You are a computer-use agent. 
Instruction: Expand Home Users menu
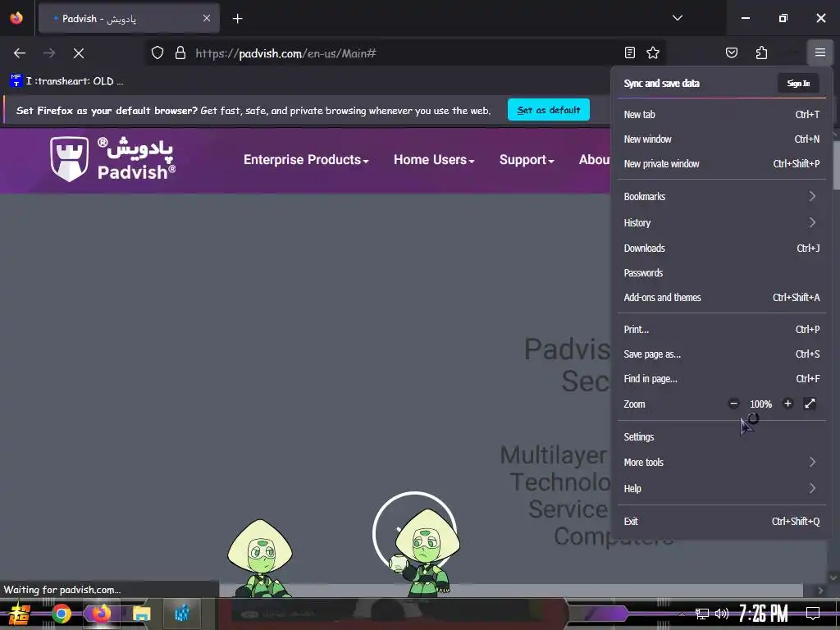(434, 160)
